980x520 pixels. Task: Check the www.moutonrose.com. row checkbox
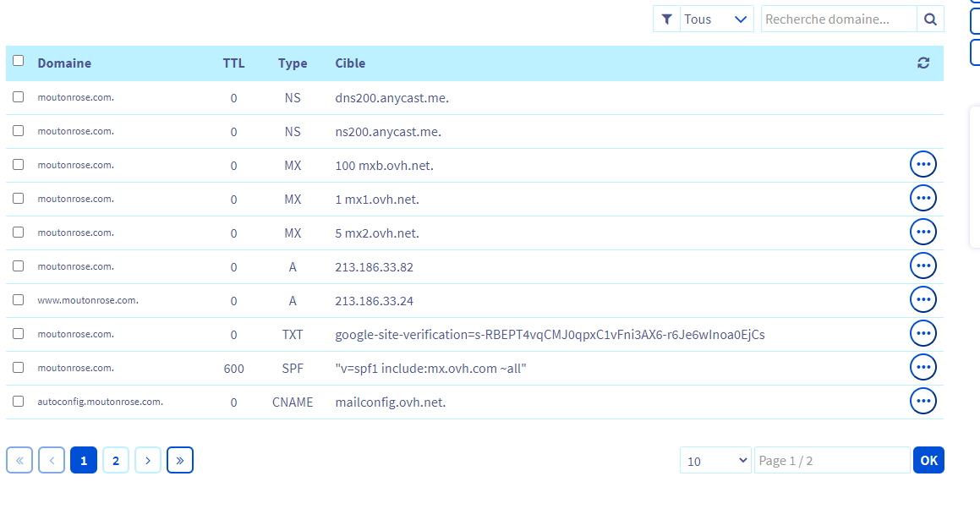[x=19, y=300]
